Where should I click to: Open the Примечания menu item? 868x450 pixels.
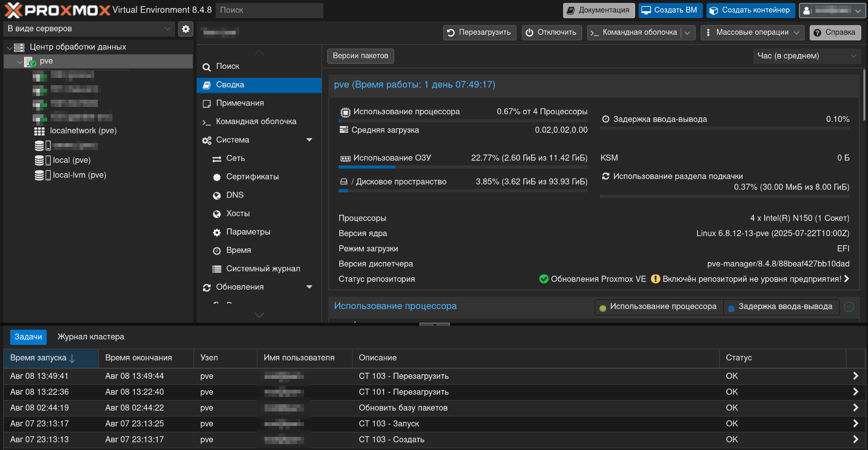(259, 103)
